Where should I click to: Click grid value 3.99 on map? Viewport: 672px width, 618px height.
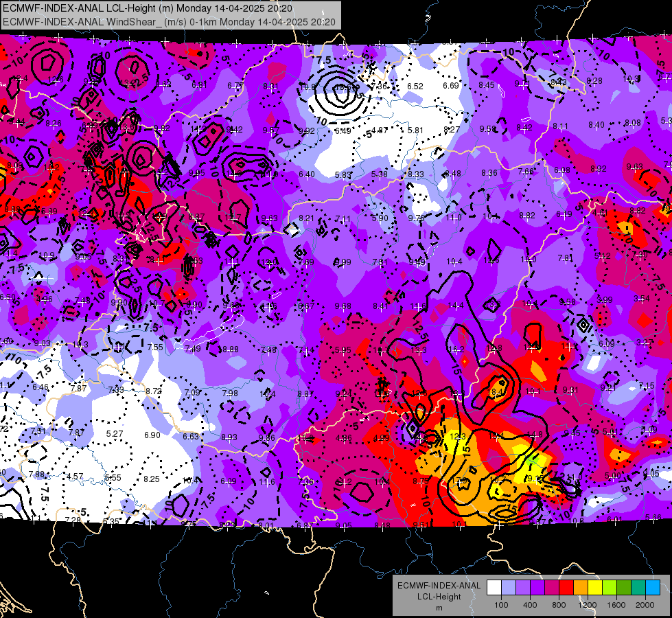[x=605, y=299]
